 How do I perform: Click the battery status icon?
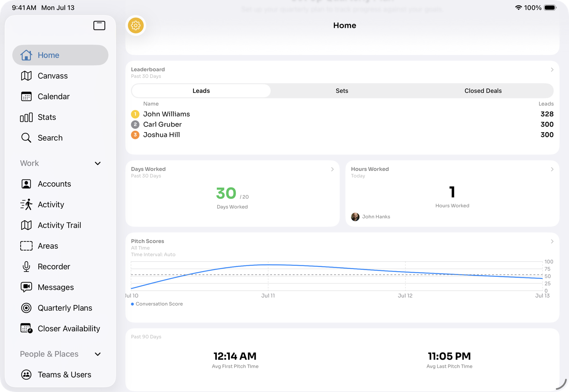coord(550,7)
